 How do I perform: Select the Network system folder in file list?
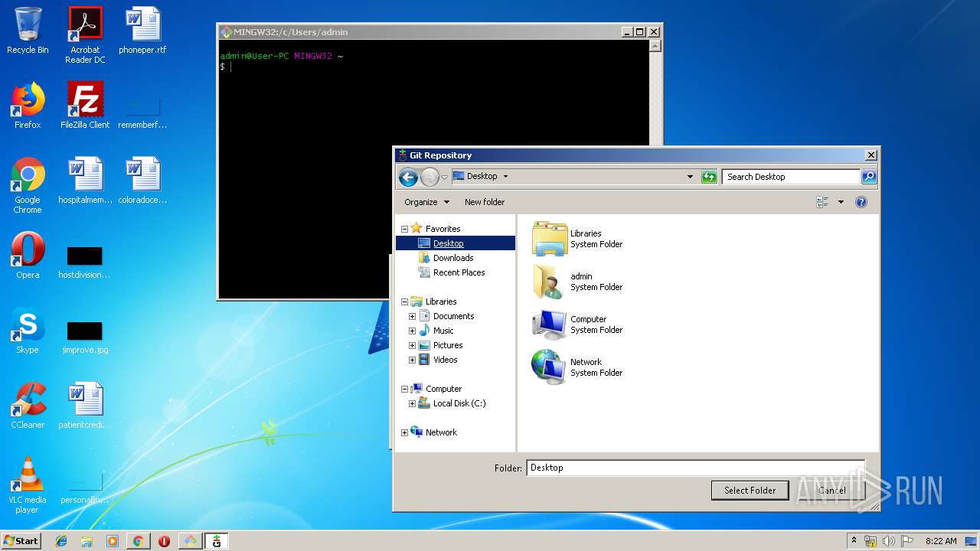click(578, 367)
